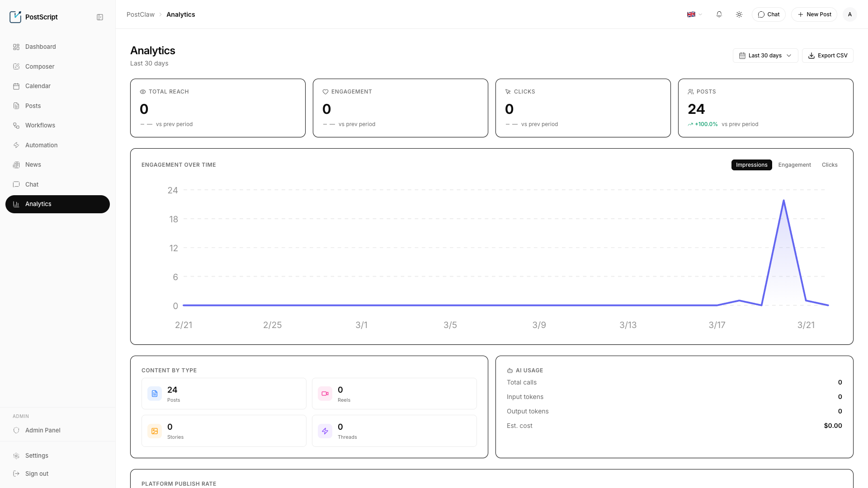Open Chat from the top bar button
Viewport: 868px width, 488px height.
(x=769, y=14)
